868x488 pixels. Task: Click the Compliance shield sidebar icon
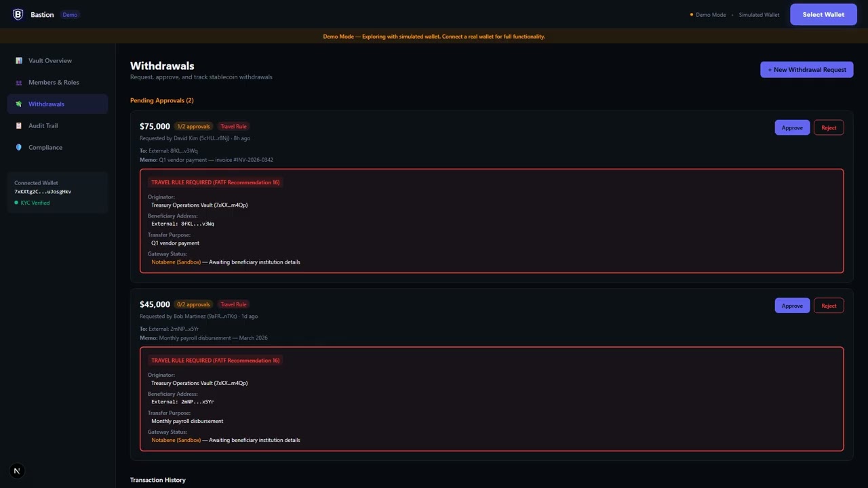coord(19,147)
